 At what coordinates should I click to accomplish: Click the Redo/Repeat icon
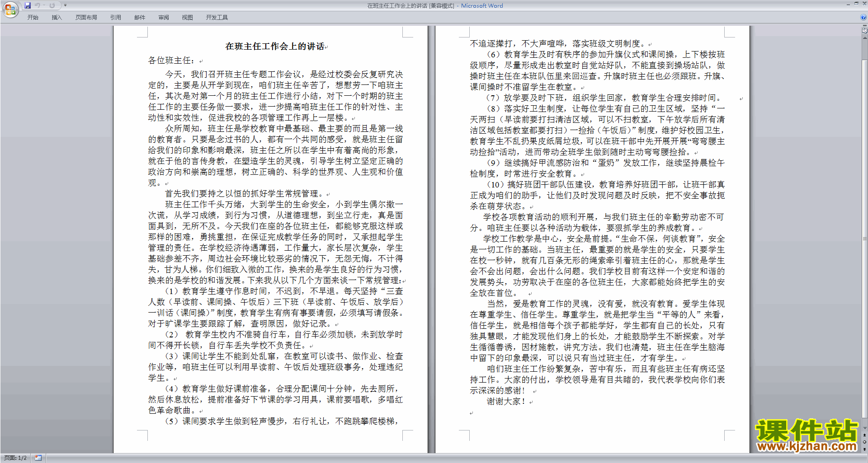pos(52,5)
